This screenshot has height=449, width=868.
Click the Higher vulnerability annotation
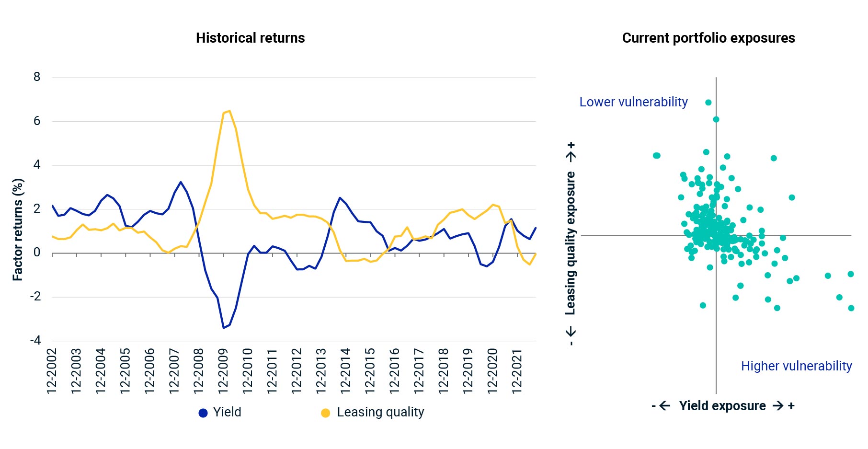pyautogui.click(x=796, y=366)
